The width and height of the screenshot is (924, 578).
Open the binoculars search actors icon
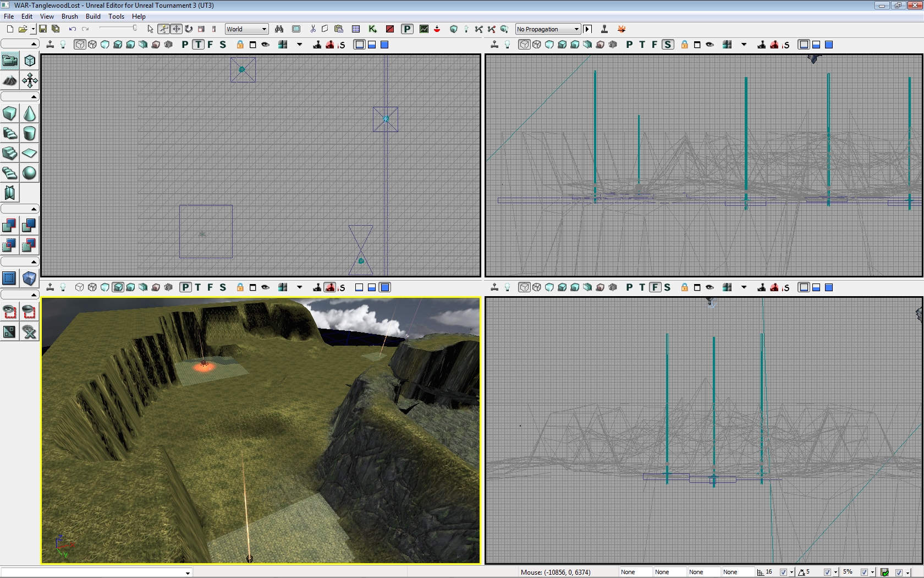click(x=279, y=29)
